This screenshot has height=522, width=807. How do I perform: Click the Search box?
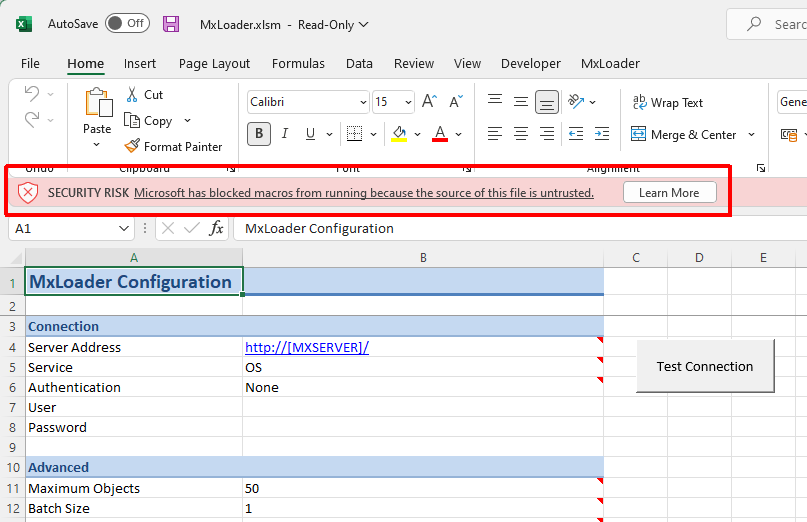(767, 24)
